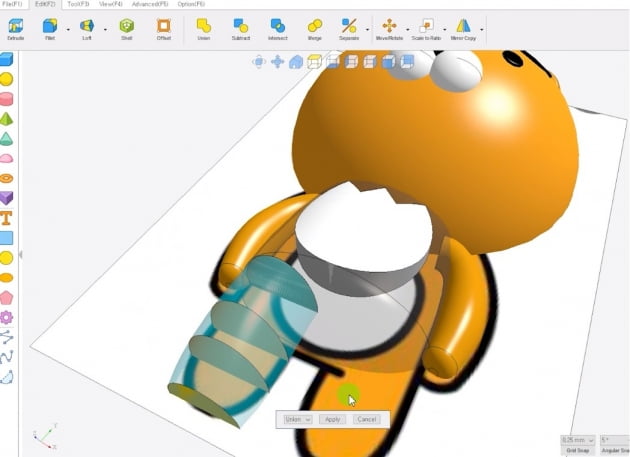Open the Loft tool dropdown arrow
This screenshot has height=457, width=630.
click(x=105, y=30)
